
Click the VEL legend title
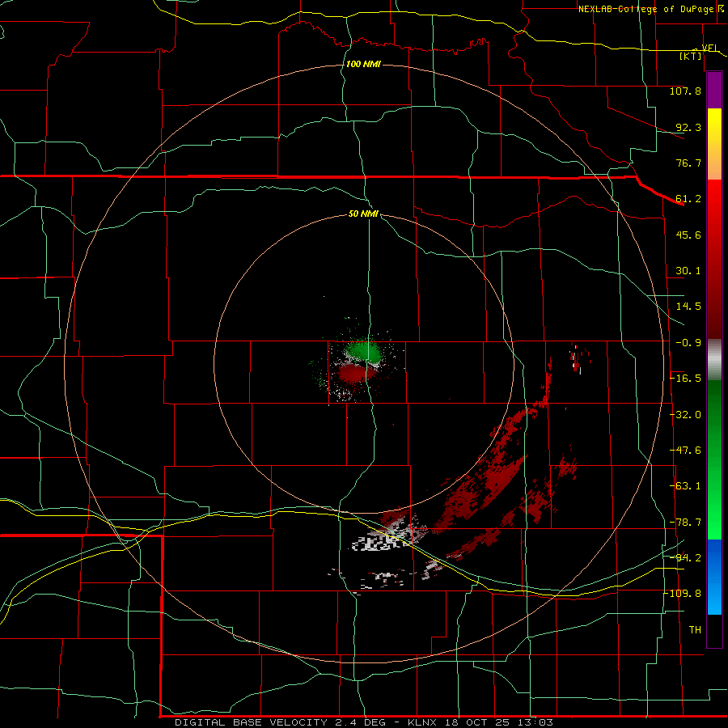(709, 49)
